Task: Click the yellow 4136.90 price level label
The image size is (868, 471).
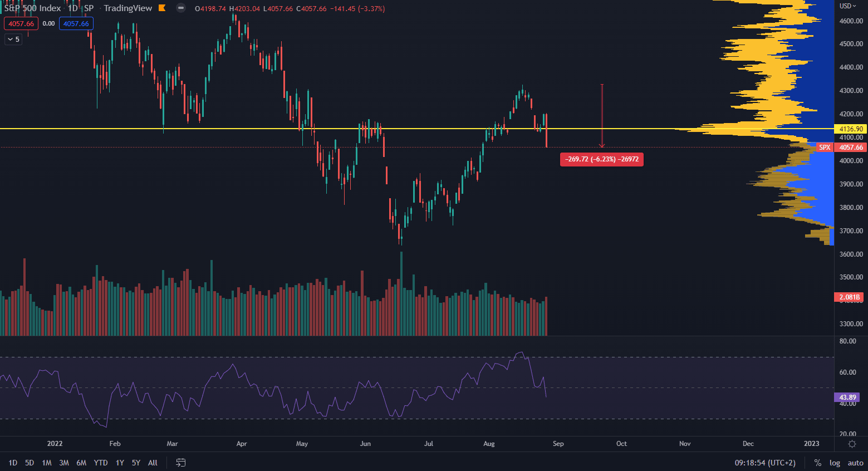Action: click(851, 129)
